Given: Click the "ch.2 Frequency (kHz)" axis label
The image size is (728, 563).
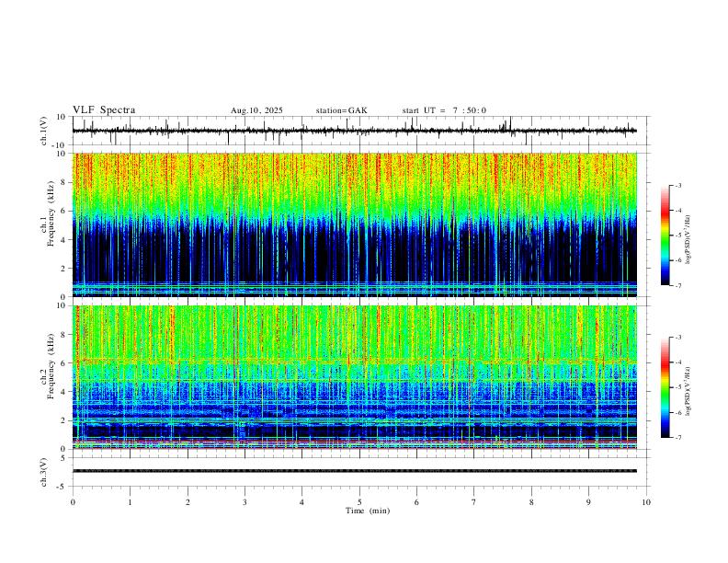Looking at the screenshot, I should click(48, 366).
